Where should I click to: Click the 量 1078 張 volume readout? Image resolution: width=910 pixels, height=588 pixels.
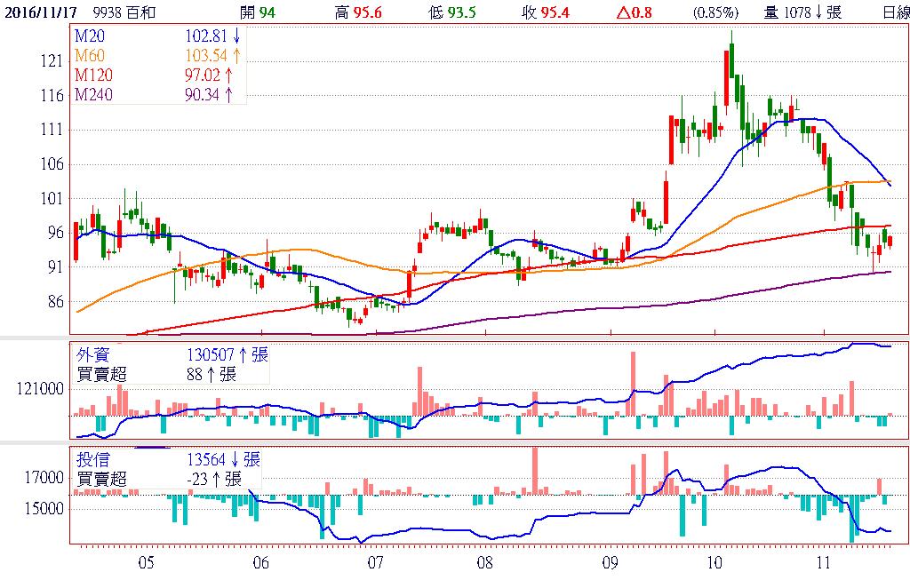tap(802, 12)
